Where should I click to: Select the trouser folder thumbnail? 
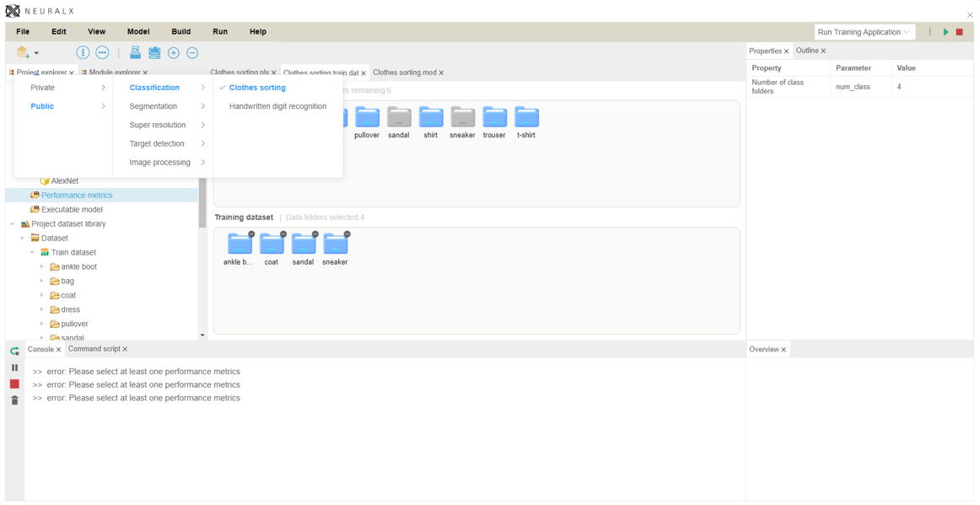(x=494, y=118)
